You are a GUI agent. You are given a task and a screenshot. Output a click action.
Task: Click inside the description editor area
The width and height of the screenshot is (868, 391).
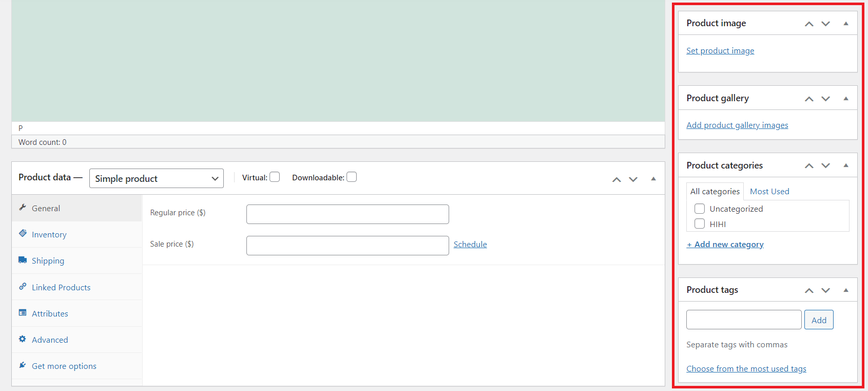(338, 61)
